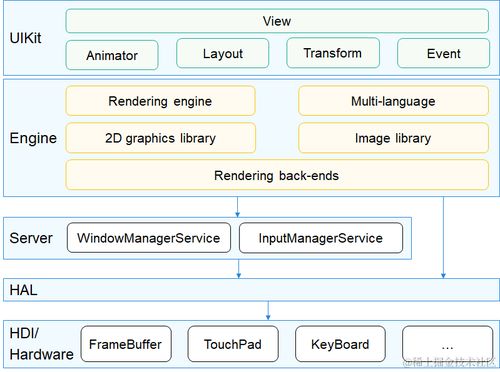Screen dimensions: 500x372
Task: Select the KeyBoard hardware box
Action: coord(340,344)
